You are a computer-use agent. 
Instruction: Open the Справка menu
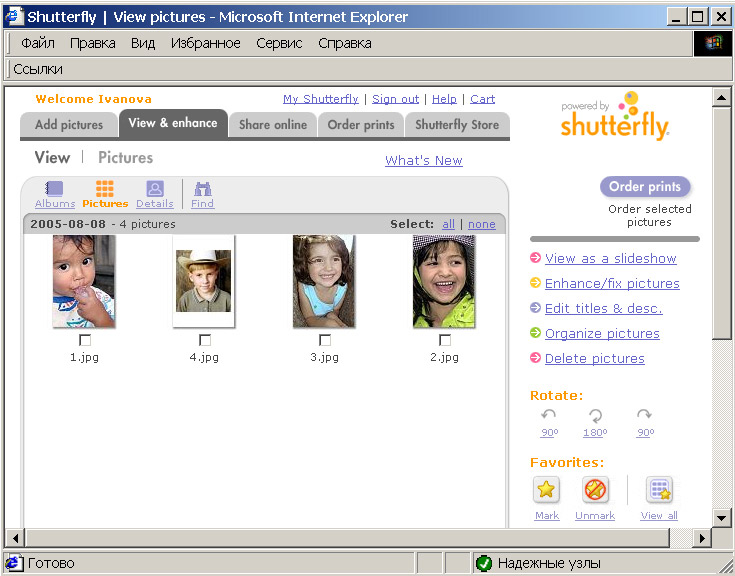click(x=345, y=43)
